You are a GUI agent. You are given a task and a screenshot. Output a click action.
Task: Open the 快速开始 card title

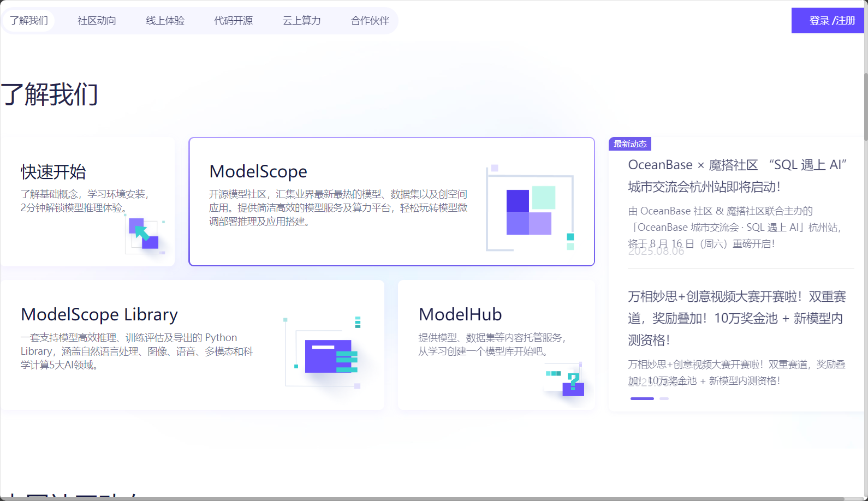pyautogui.click(x=53, y=172)
